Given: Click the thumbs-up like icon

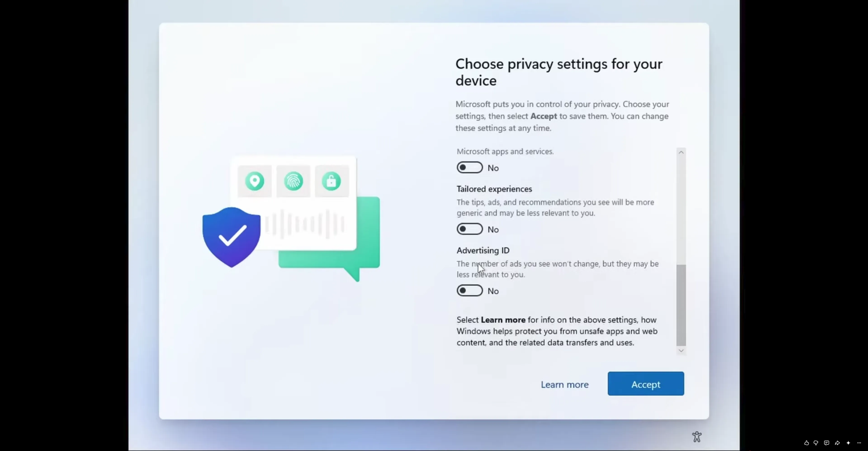Looking at the screenshot, I should [806, 443].
